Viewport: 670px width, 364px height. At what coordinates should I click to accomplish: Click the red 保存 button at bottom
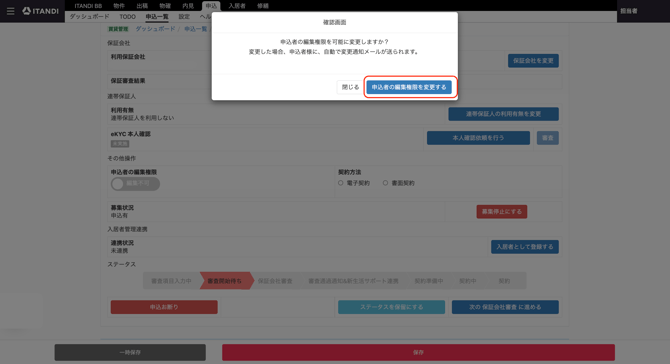click(418, 352)
